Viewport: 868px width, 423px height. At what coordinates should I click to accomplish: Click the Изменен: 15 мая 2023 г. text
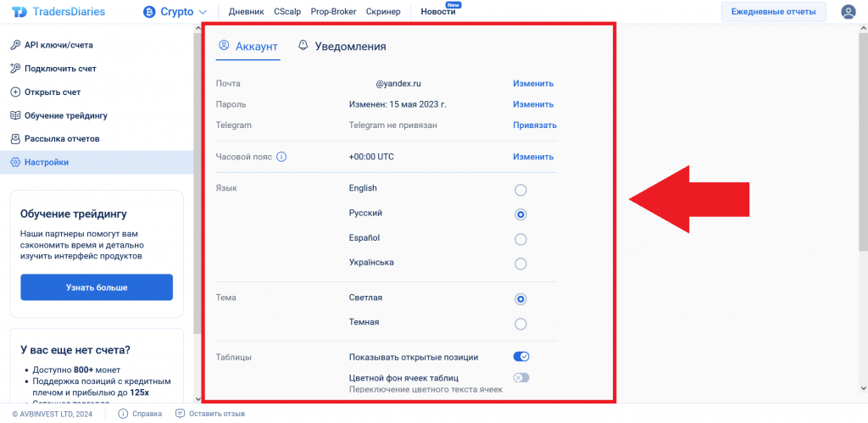pyautogui.click(x=398, y=104)
